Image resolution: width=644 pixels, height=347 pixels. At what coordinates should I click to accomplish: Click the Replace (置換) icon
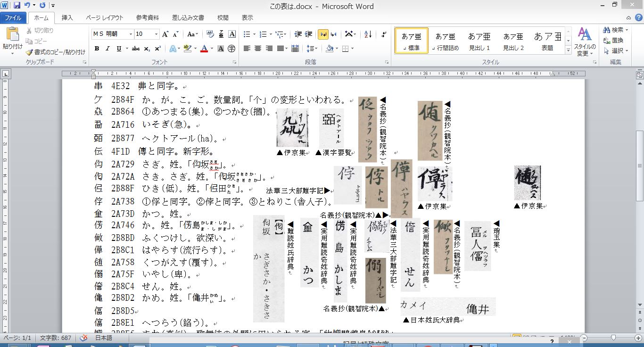click(x=613, y=40)
